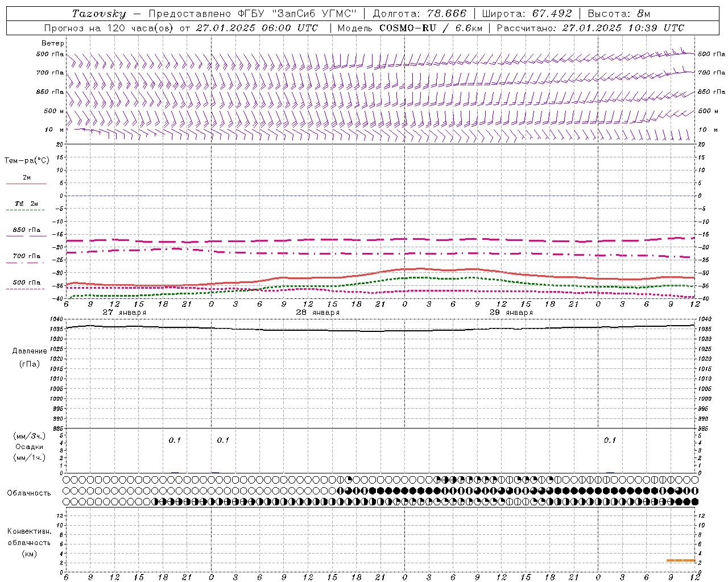Viewport: 728px width, 582px height.
Task: Click the orange convective cloud bar
Action: 681,560
